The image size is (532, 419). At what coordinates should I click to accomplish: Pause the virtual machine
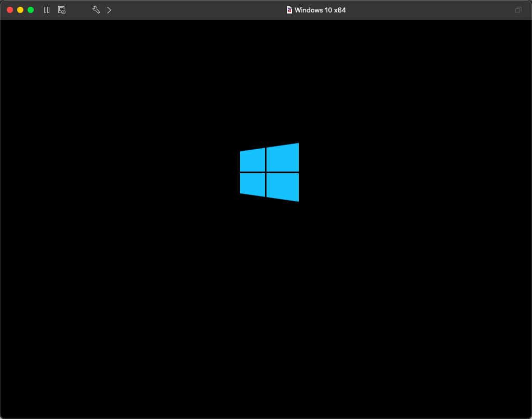(47, 10)
